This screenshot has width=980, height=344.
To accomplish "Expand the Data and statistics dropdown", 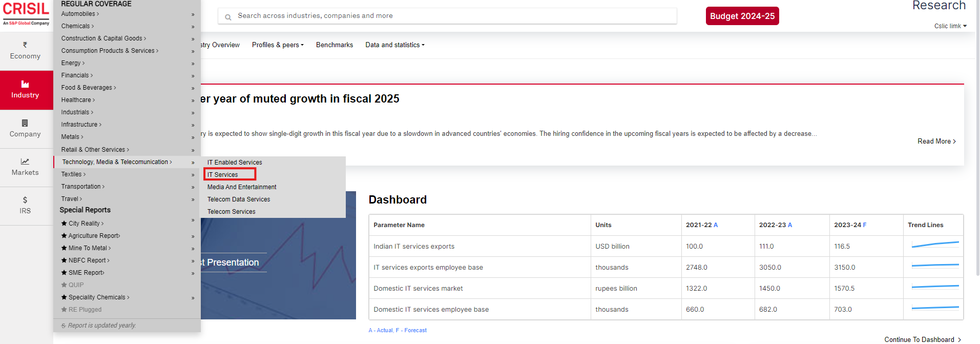I will (x=394, y=45).
